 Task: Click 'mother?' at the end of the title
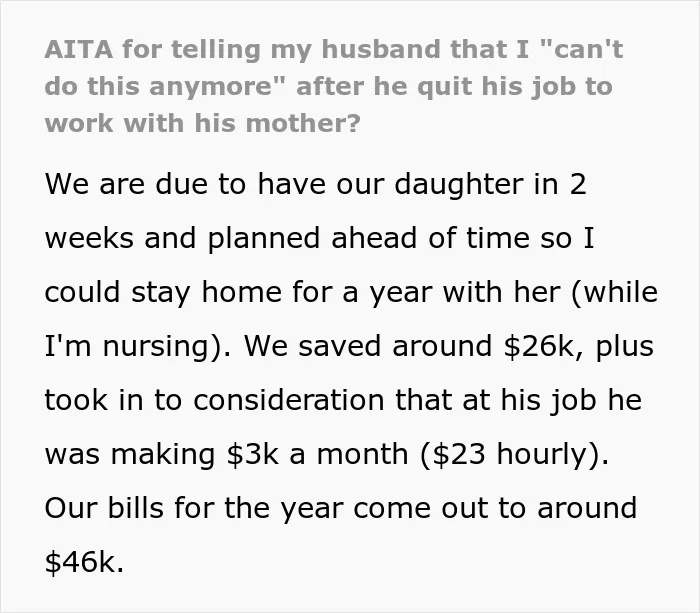tap(303, 123)
